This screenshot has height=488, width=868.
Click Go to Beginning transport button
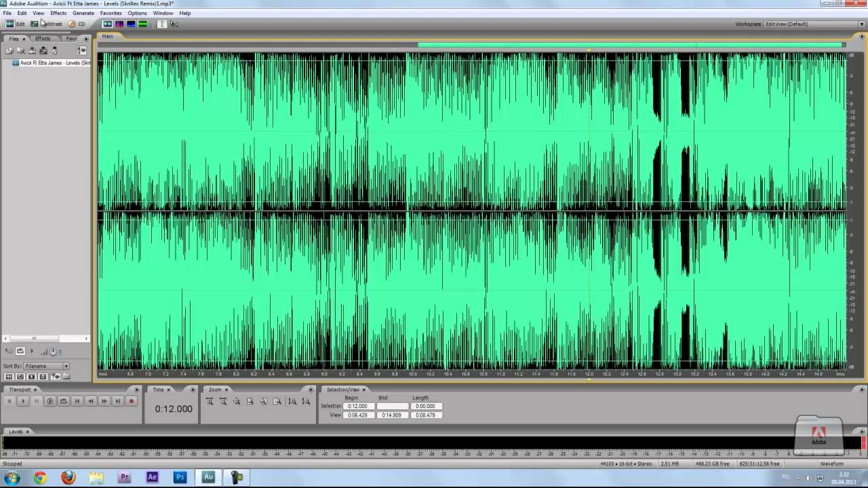(x=77, y=401)
